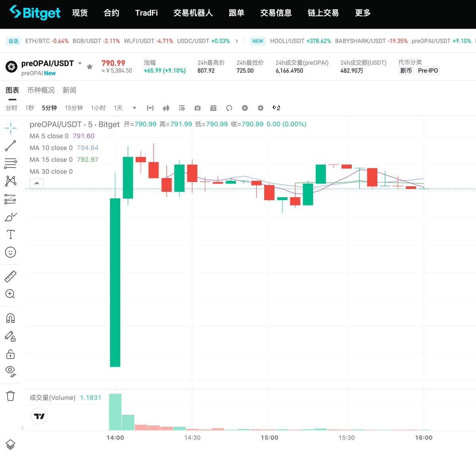Open the 图表 tab
The width and height of the screenshot is (476, 461).
pyautogui.click(x=12, y=90)
